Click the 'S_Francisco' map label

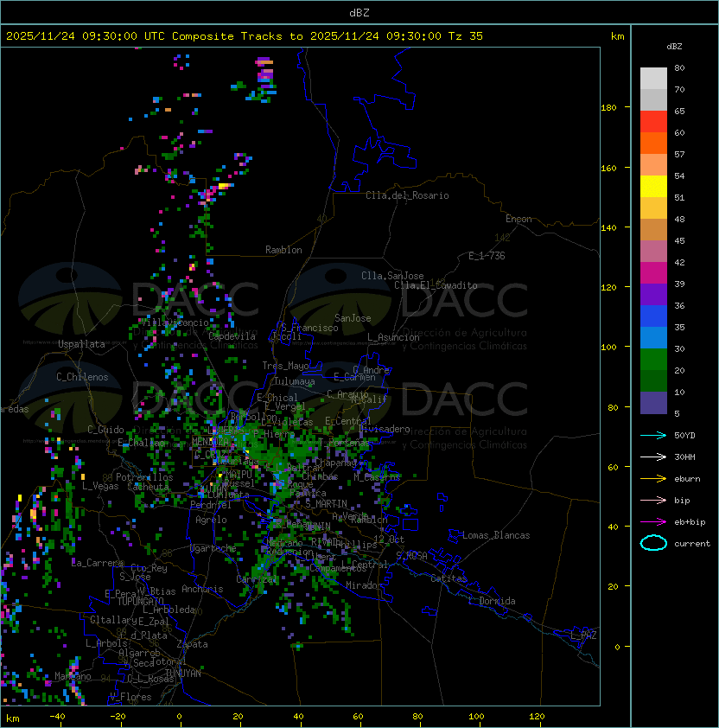coord(309,328)
